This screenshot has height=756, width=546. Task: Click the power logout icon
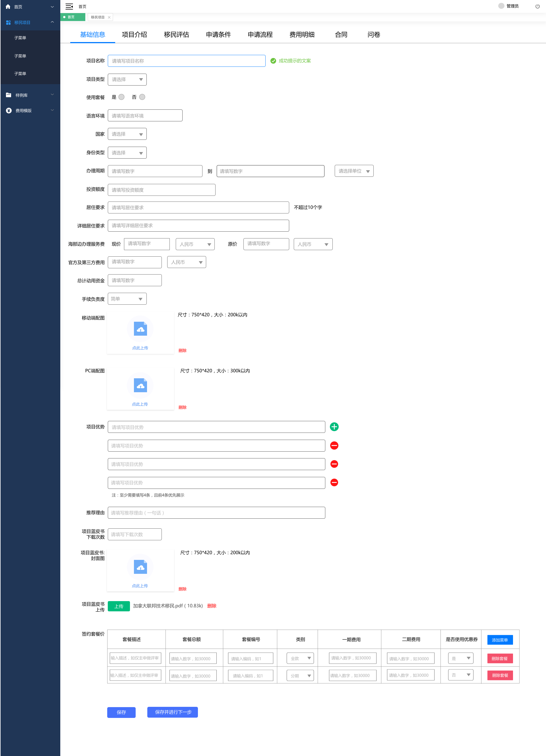coord(537,6)
